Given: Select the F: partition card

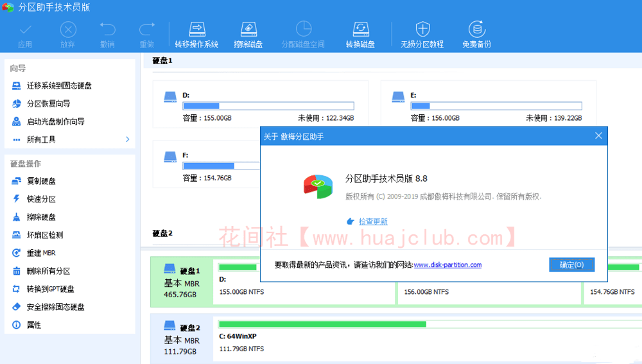Looking at the screenshot, I should (207, 164).
